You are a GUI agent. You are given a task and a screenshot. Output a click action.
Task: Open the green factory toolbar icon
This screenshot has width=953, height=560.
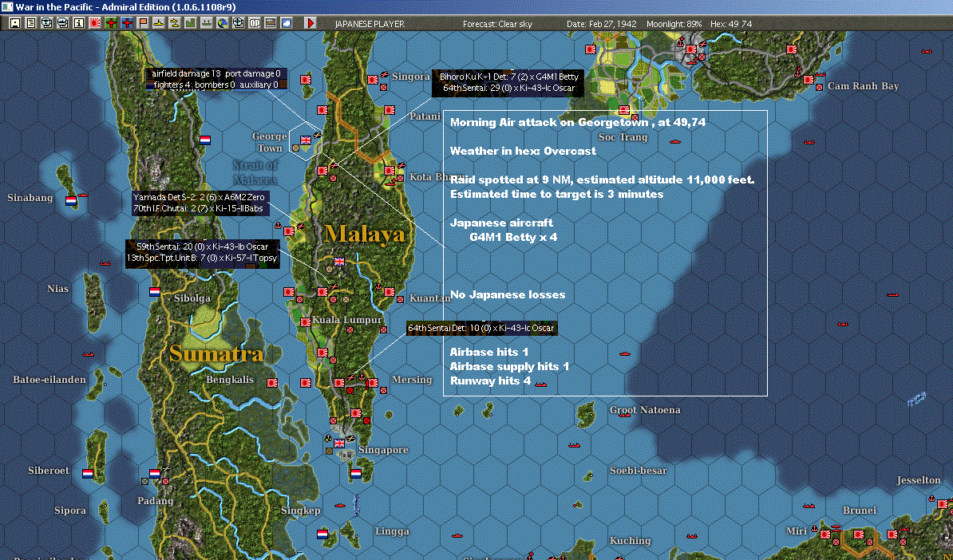(x=190, y=23)
